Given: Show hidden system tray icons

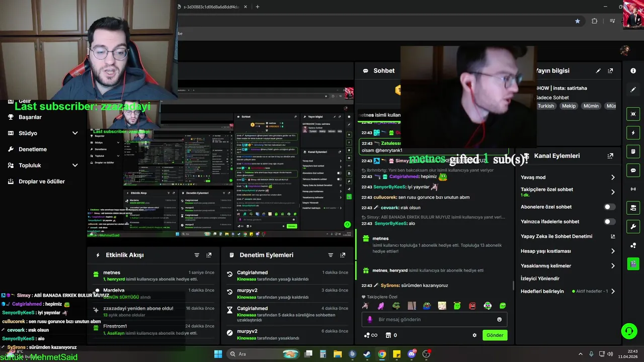Looking at the screenshot, I should (580, 354).
